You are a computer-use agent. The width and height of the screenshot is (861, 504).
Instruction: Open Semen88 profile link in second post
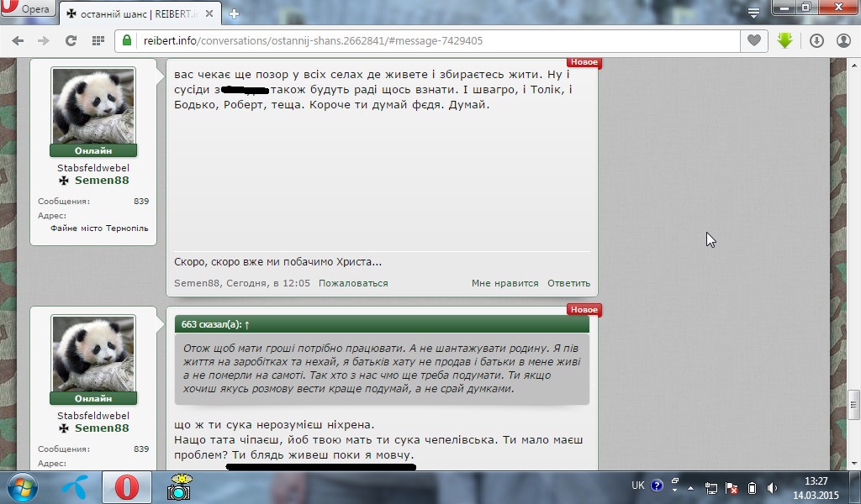[102, 428]
